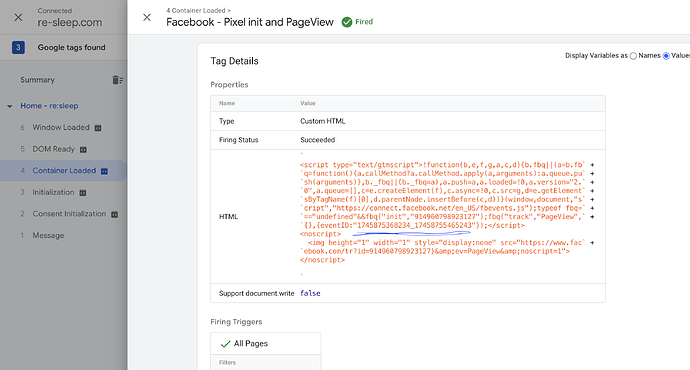The width and height of the screenshot is (690, 370).
Task: Click the clear events trash icon beside Summary
Action: click(x=117, y=80)
